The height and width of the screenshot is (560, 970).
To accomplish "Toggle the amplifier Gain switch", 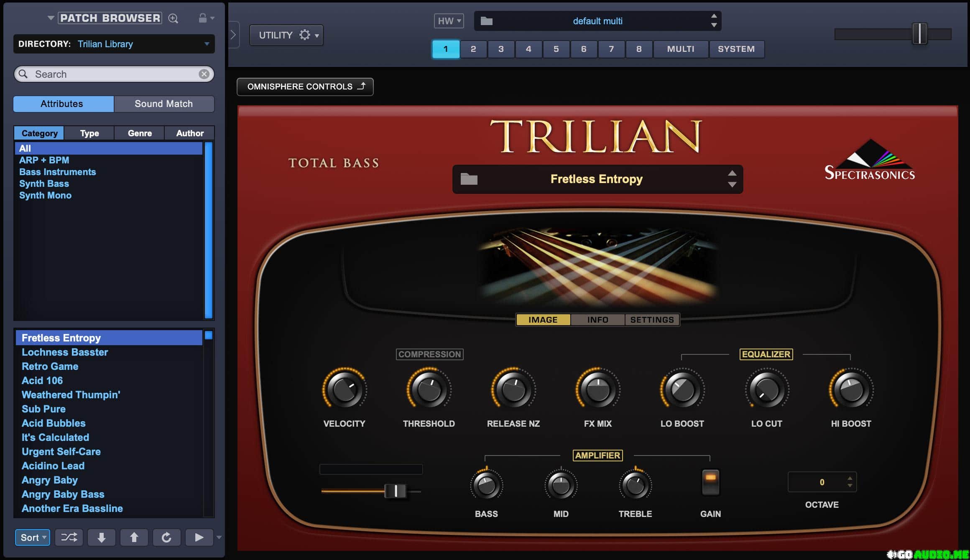I will (710, 482).
